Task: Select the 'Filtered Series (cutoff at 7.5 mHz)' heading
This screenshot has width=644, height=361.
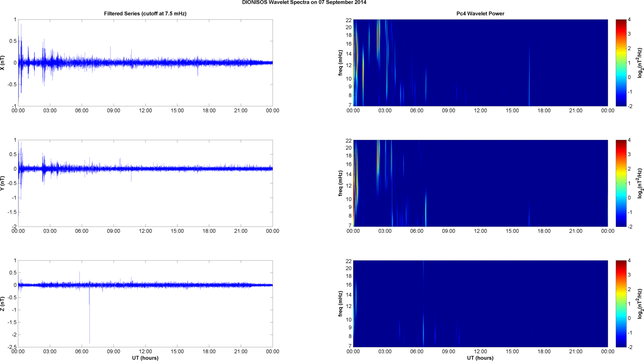Action: [x=145, y=14]
